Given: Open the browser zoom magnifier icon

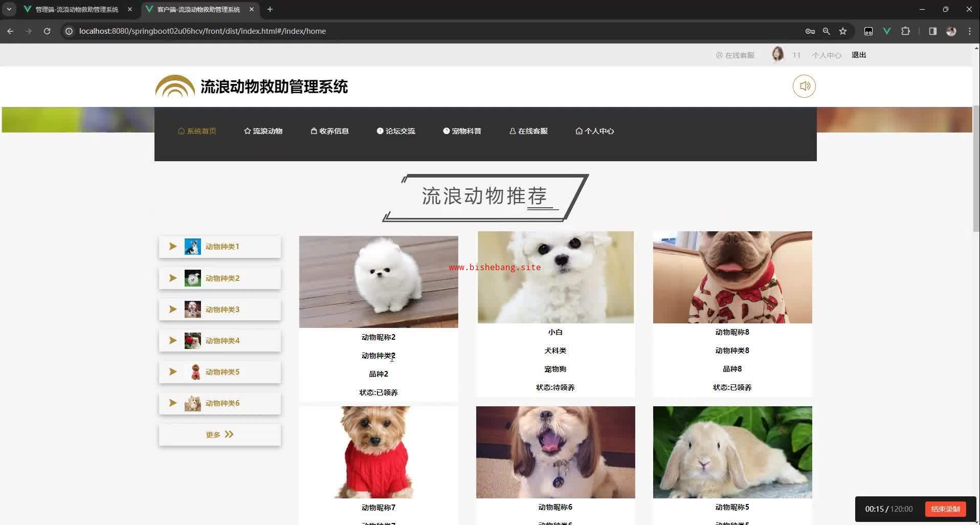Looking at the screenshot, I should click(x=826, y=31).
